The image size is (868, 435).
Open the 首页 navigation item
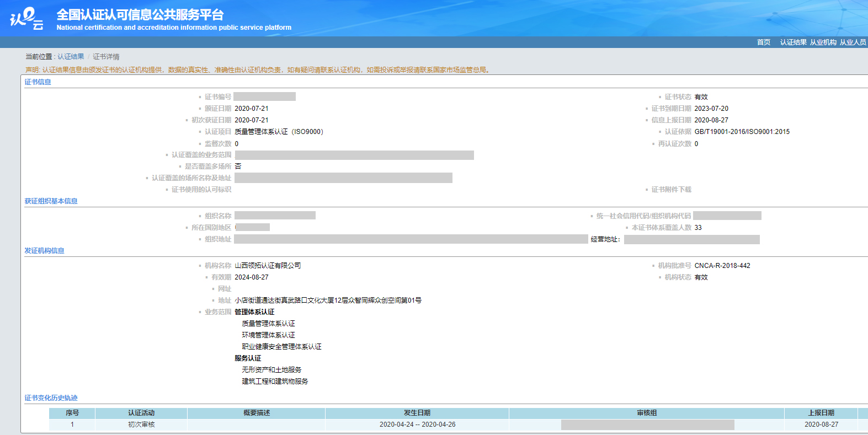tap(764, 42)
